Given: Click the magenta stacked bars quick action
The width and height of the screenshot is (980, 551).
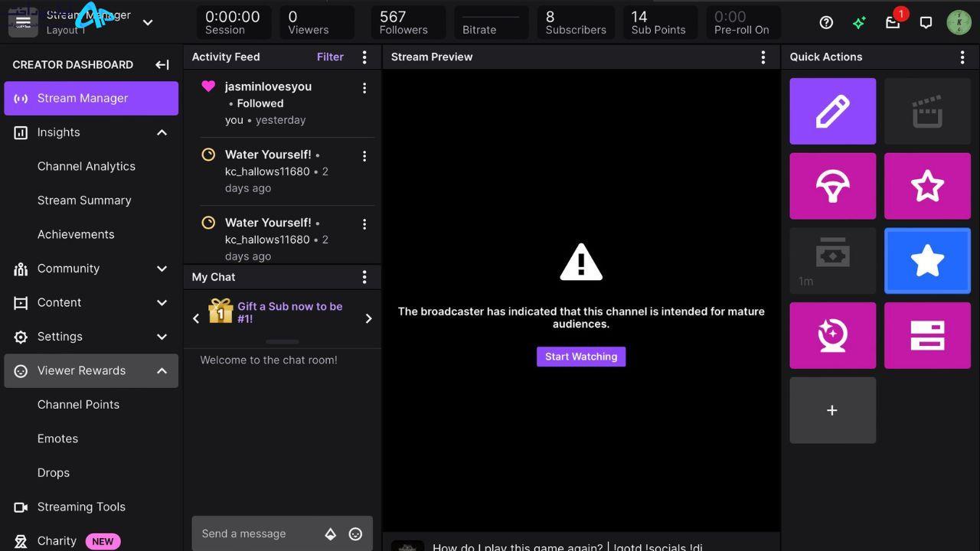Looking at the screenshot, I should coord(927,335).
